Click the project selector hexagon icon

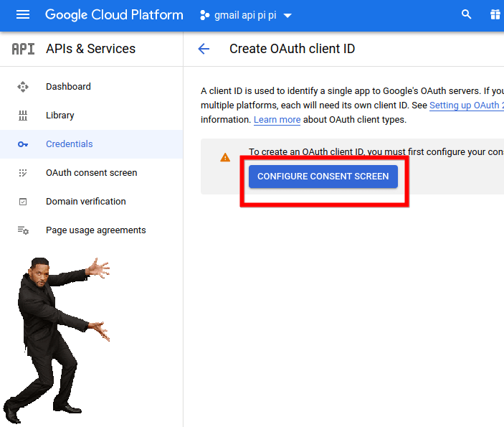click(x=204, y=15)
